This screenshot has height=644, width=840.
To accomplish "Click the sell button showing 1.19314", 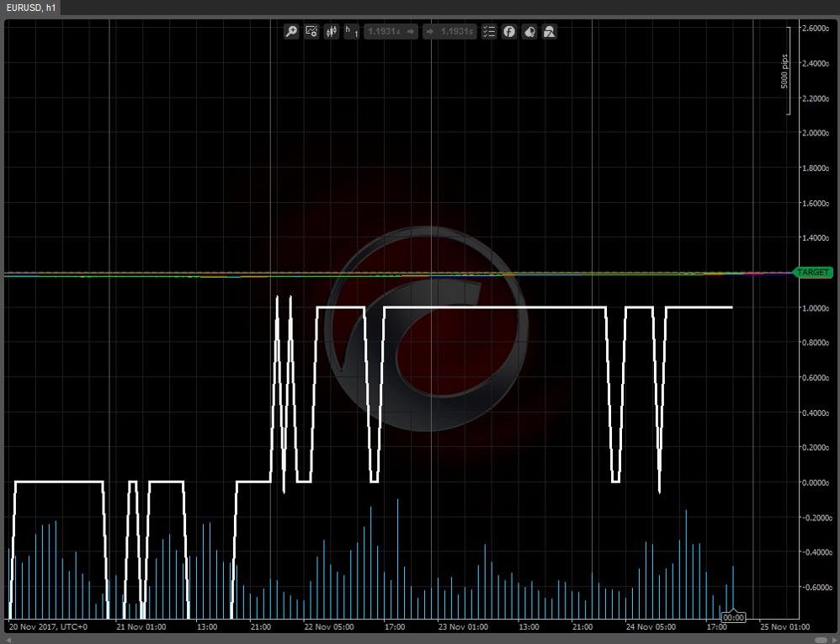I will point(391,32).
